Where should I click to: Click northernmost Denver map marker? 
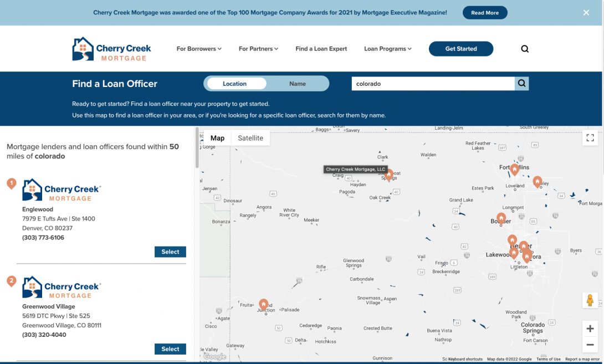coord(512,240)
